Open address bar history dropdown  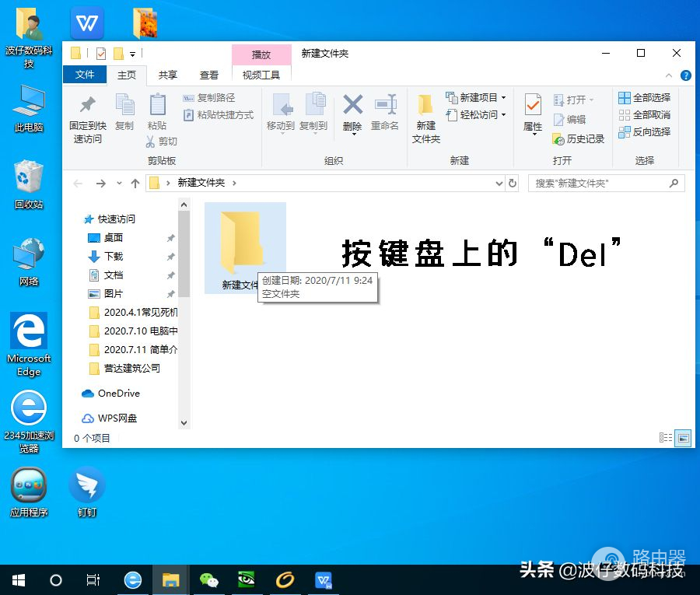point(499,184)
